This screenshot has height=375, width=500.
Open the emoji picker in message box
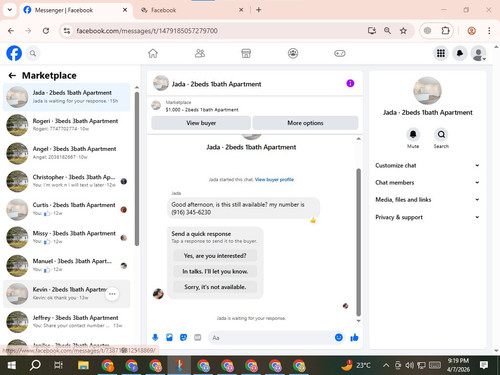tap(339, 337)
